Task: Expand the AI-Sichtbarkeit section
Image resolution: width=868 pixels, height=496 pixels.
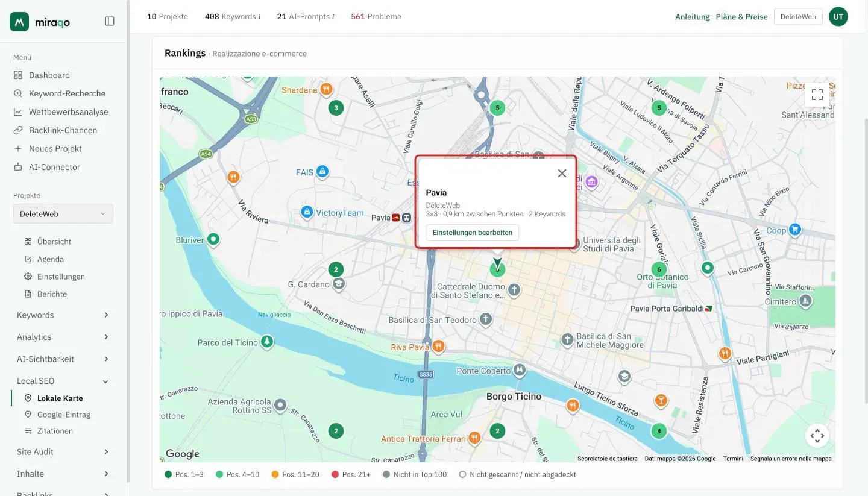Action: tap(63, 359)
